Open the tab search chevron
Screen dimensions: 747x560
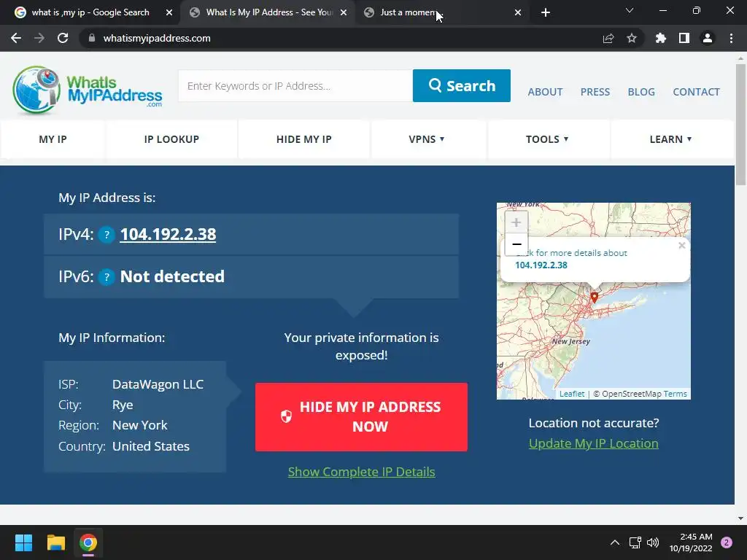coord(630,10)
